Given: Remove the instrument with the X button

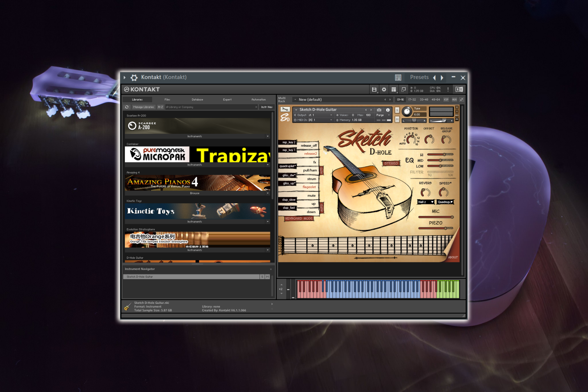Looking at the screenshot, I should click(457, 107).
